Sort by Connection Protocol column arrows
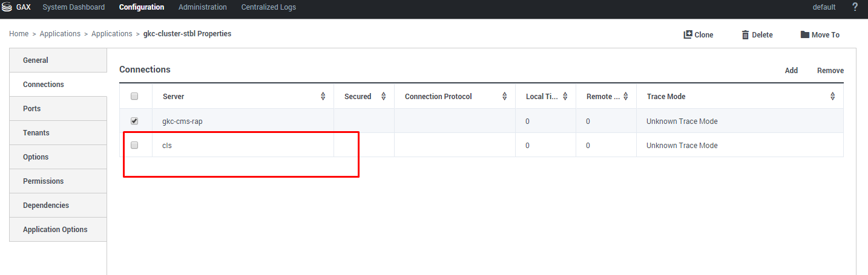 [504, 97]
